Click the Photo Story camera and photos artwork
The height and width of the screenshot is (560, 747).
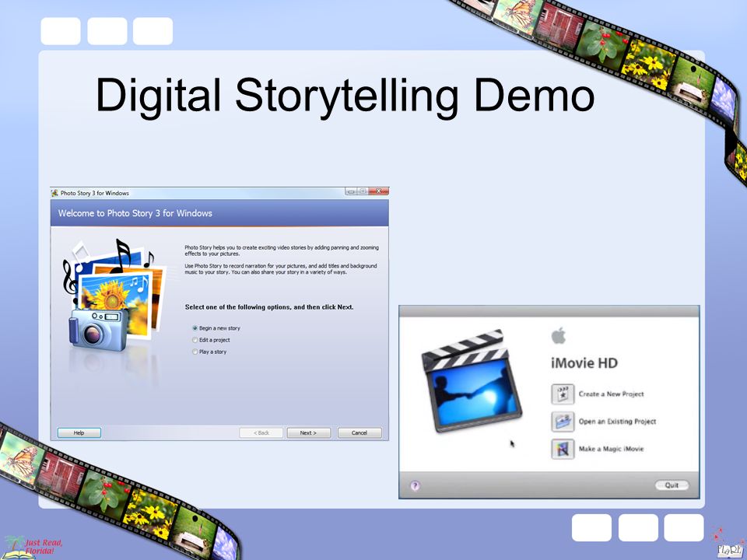click(x=114, y=296)
